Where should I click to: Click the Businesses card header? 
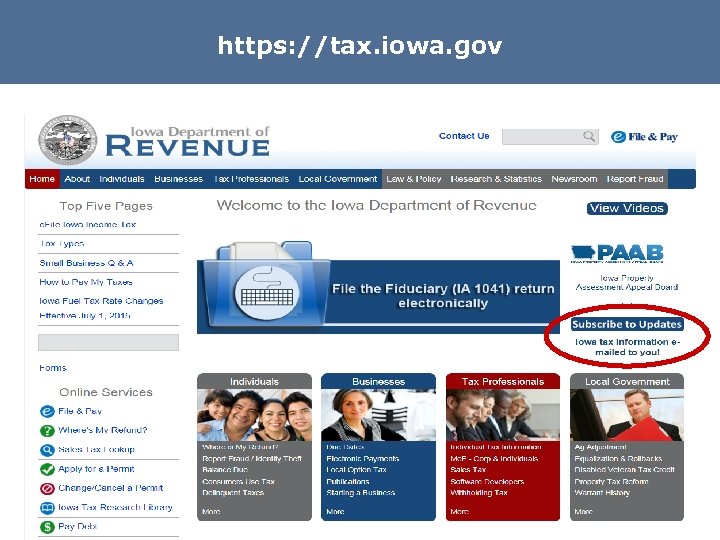[378, 381]
